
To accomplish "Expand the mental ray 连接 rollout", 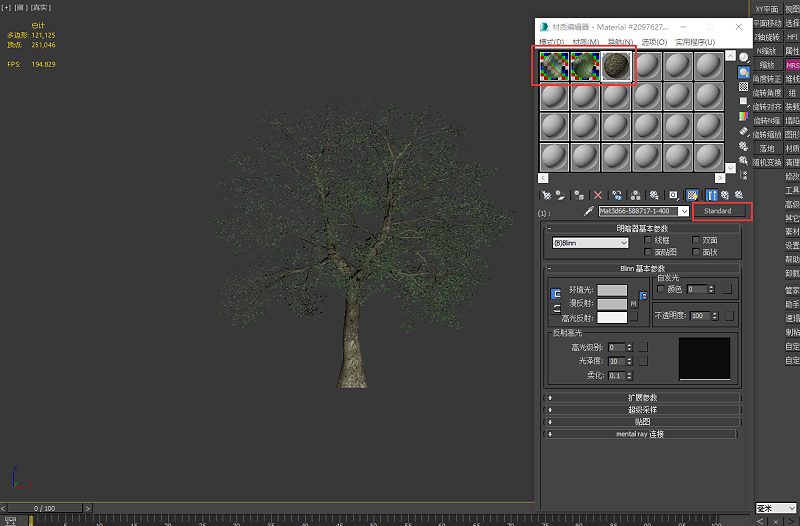I will (x=641, y=434).
